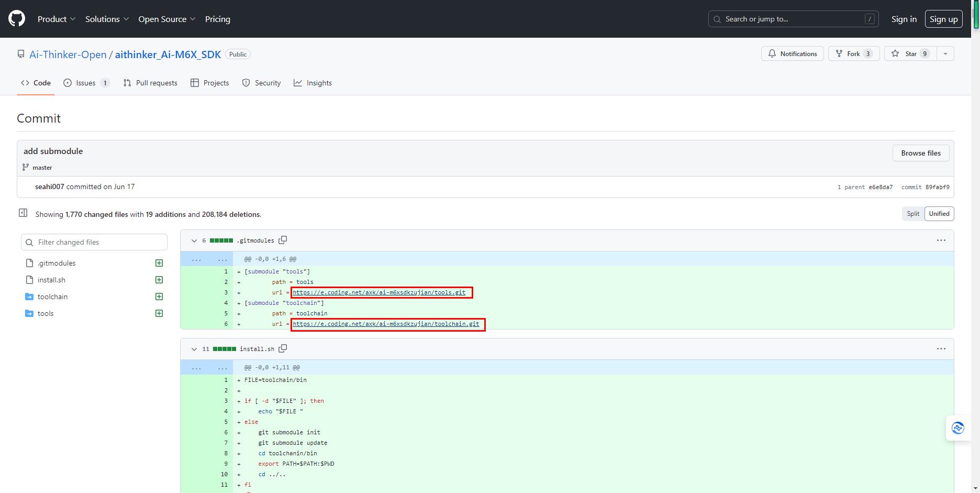This screenshot has width=980, height=493.
Task: Copy the install.sh file path
Action: click(x=283, y=348)
